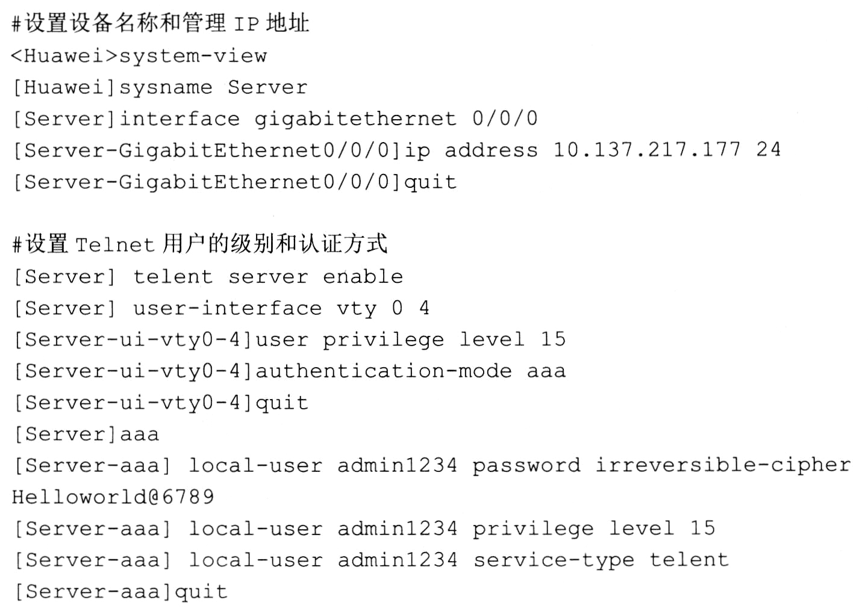868x614 pixels.
Task: Click the subnet mask length 24
Action: pyautogui.click(x=768, y=150)
